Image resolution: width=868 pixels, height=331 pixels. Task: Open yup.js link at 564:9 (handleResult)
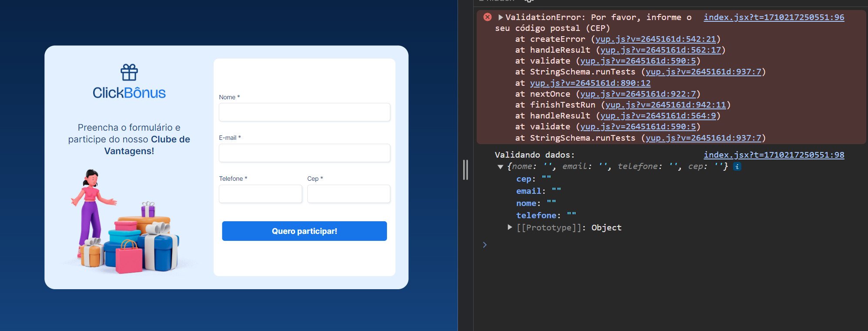tap(658, 116)
